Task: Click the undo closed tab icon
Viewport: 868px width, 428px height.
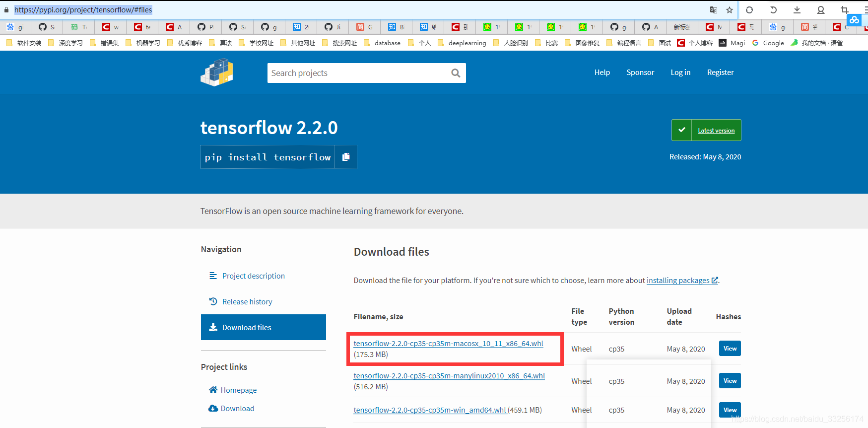Action: click(773, 10)
